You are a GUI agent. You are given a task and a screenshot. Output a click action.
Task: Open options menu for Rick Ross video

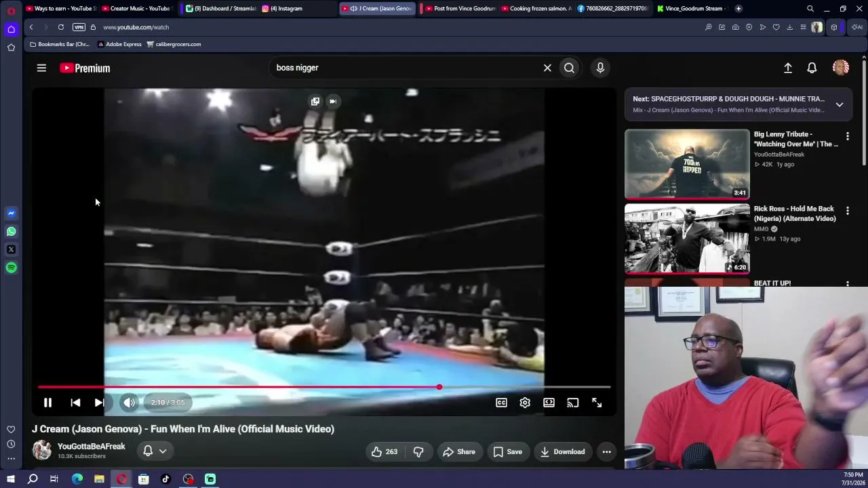pos(848,211)
